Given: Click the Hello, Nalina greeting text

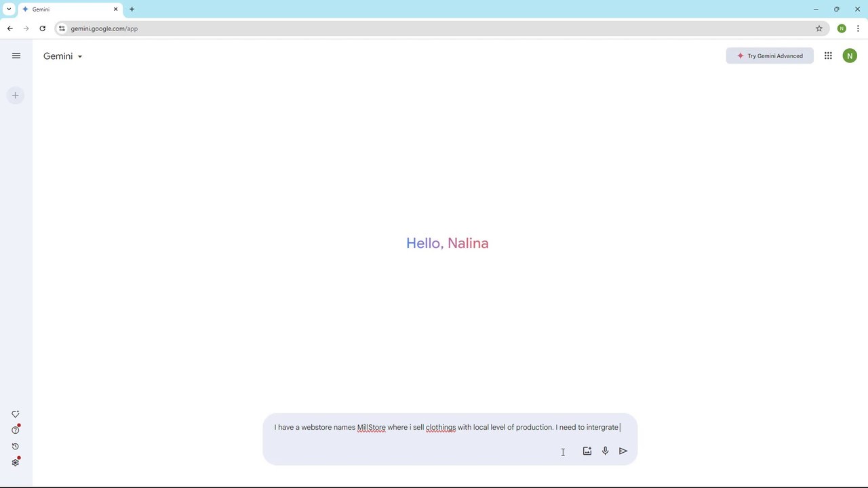Looking at the screenshot, I should click(x=448, y=243).
